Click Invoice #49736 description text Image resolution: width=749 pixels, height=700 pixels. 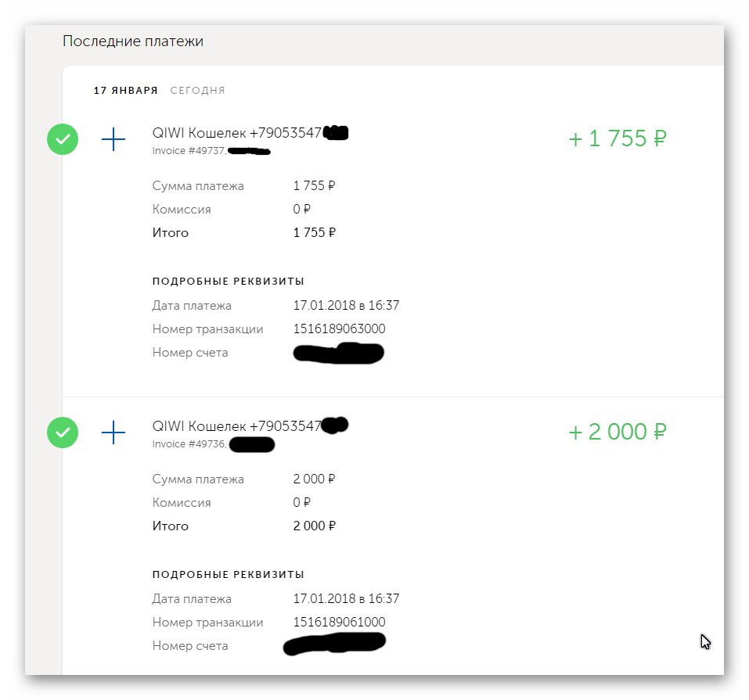(x=189, y=444)
